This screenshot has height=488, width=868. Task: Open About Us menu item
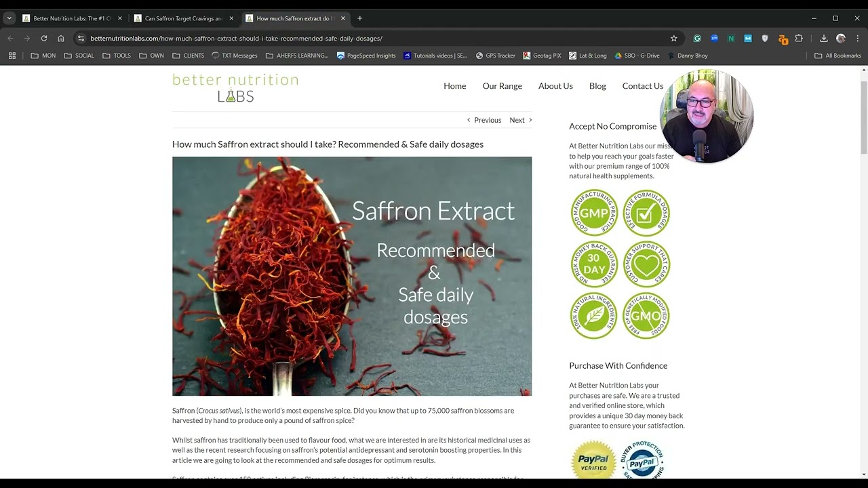pyautogui.click(x=555, y=86)
